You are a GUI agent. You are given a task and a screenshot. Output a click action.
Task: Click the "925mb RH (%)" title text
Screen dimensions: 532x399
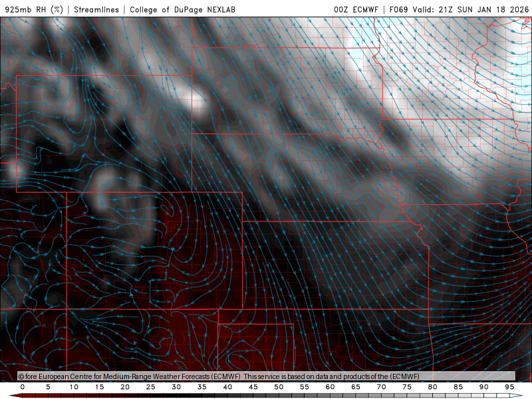point(35,10)
